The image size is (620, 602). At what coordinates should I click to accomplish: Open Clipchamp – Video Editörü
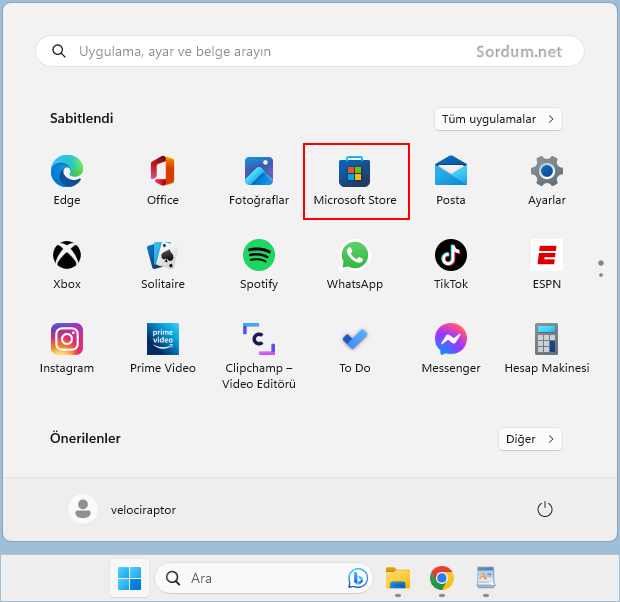259,356
